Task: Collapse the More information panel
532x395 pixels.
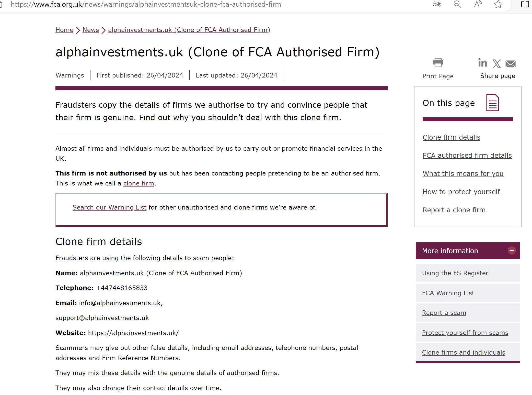Action: 511,250
